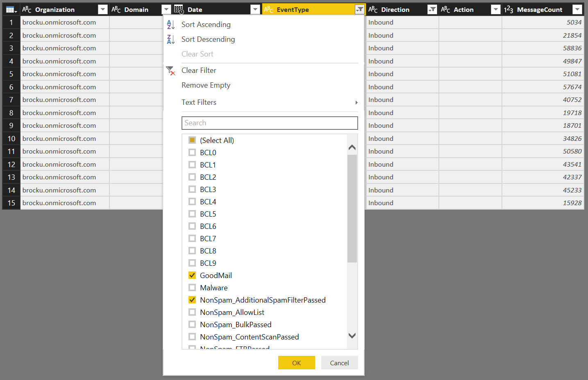This screenshot has height=380, width=588.
Task: Check the BCL3 checkbox
Action: (x=192, y=189)
